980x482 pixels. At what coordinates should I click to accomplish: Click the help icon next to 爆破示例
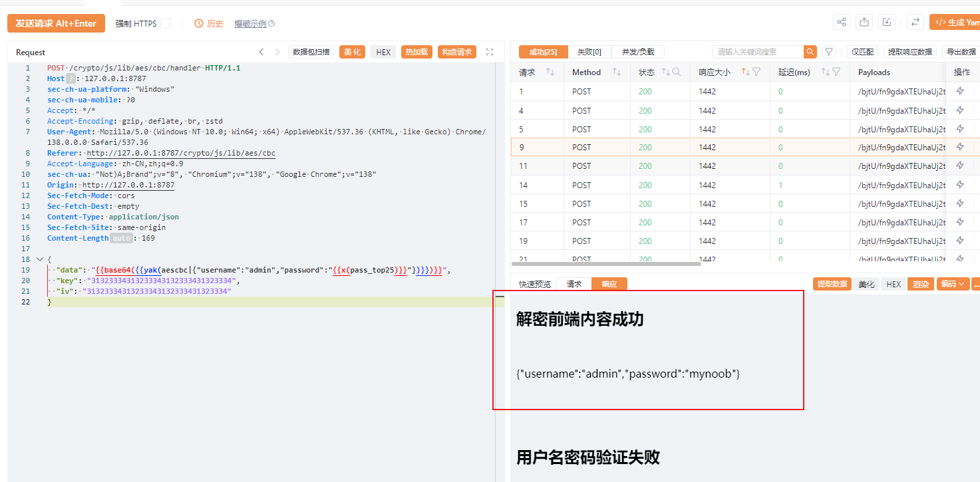pyautogui.click(x=271, y=24)
